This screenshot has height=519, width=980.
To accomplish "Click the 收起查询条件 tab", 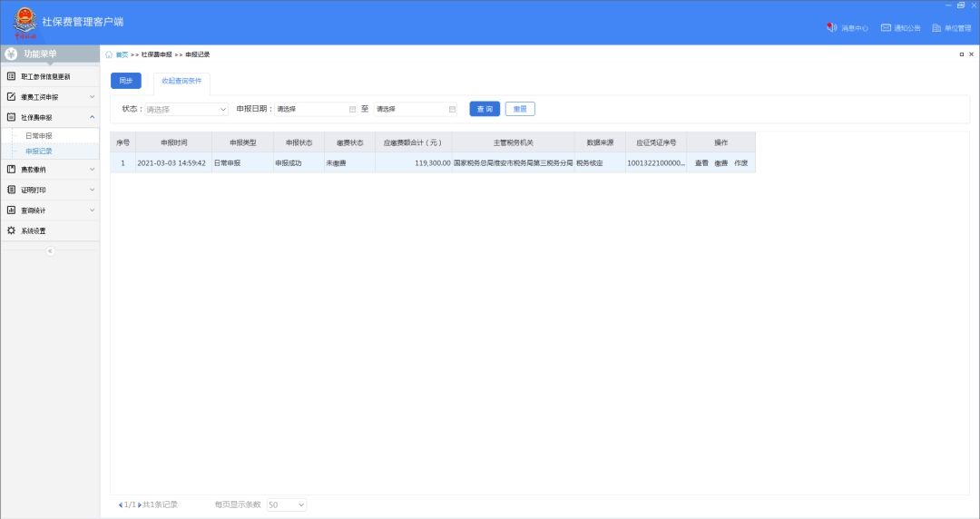I will click(181, 81).
